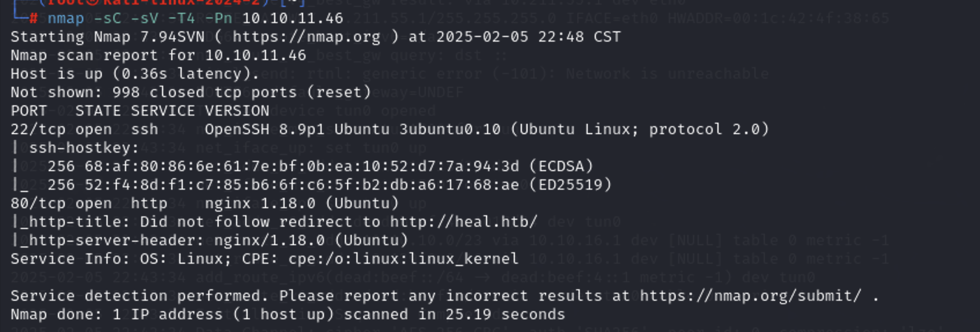This screenshot has height=332, width=980.
Task: Select the 22/tcp open ssh line
Action: [389, 130]
